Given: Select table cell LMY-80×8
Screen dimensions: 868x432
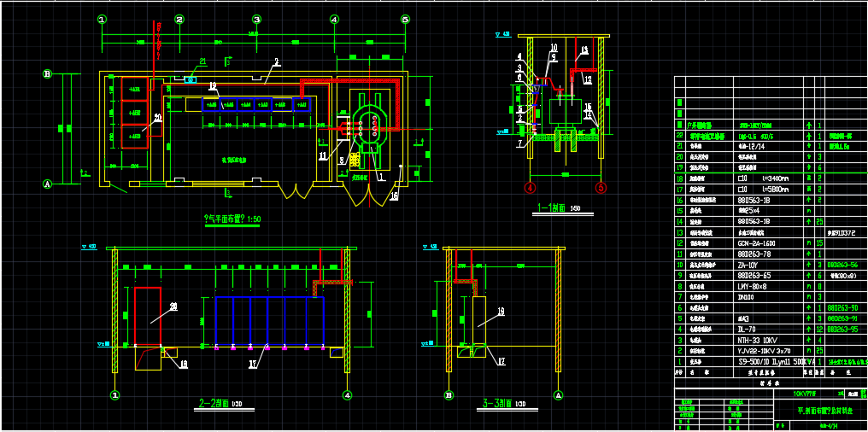Looking at the screenshot, I should pos(752,287).
